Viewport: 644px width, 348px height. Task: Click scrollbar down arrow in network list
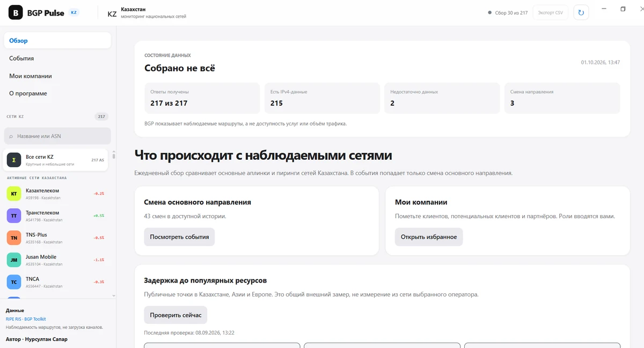[113, 295]
